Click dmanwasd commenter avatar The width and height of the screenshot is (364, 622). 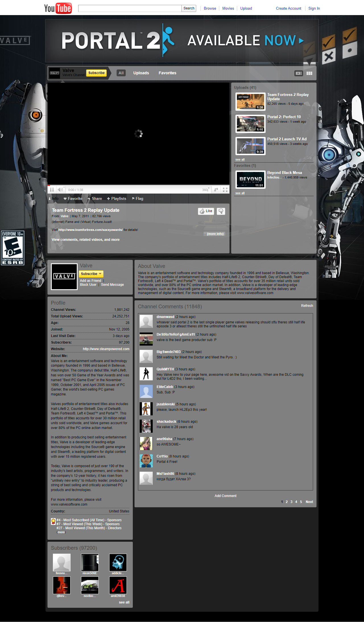pyautogui.click(x=146, y=322)
